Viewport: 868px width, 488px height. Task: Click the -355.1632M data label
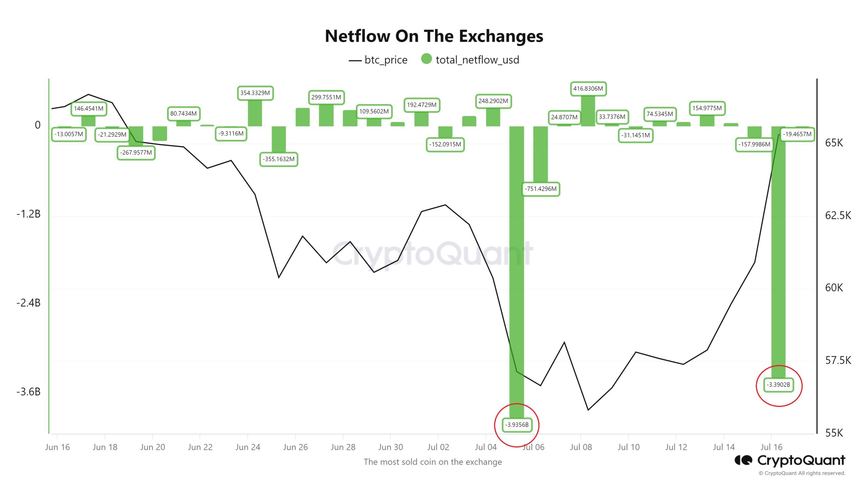278,159
